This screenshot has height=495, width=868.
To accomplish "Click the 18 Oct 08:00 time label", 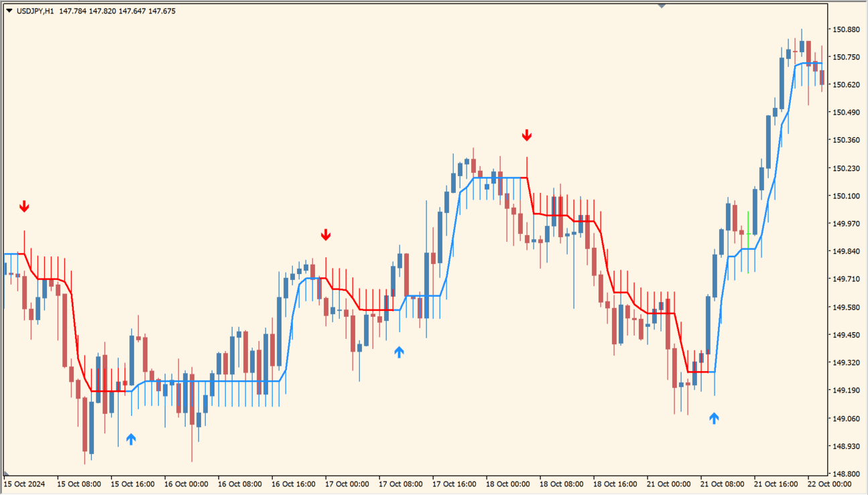I will pyautogui.click(x=562, y=484).
